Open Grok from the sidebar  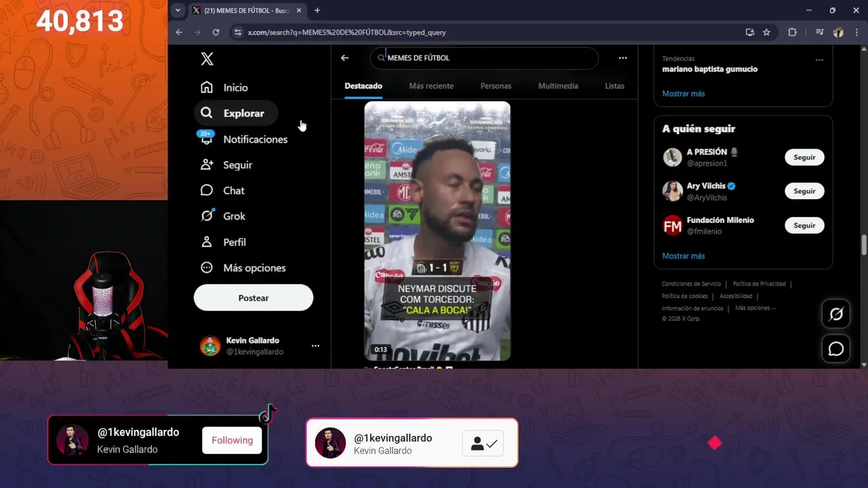coord(224,216)
